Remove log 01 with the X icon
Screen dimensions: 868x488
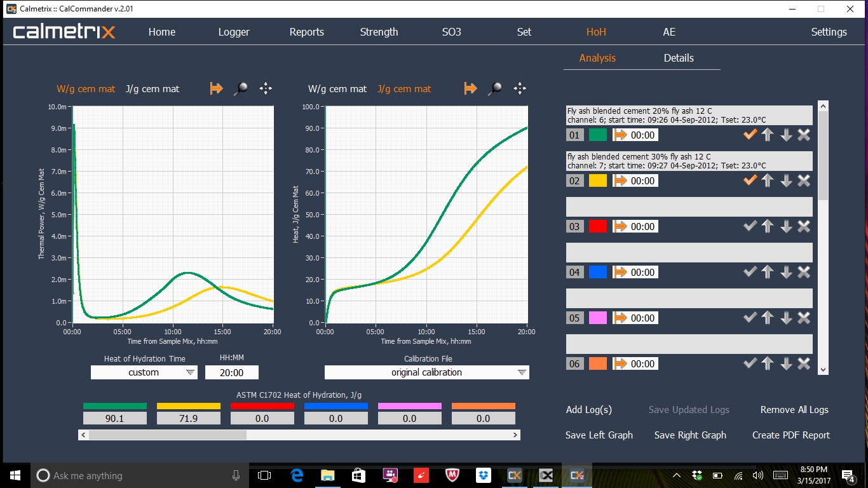804,135
